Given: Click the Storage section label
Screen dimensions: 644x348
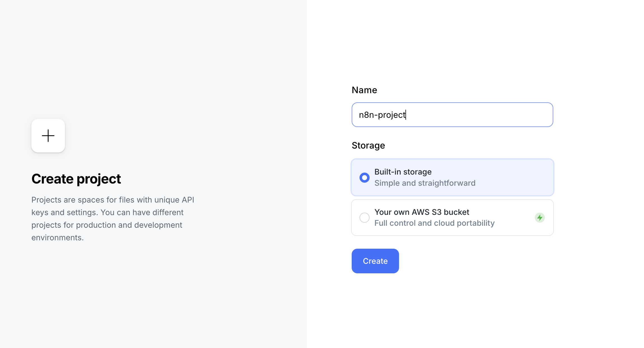Looking at the screenshot, I should (x=368, y=145).
